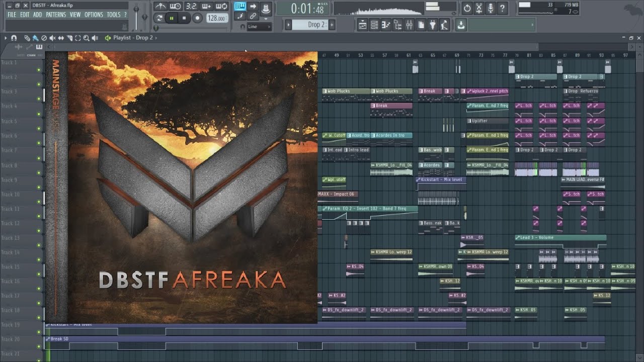
Task: Click the arrow left of pattern selector
Action: 288,25
